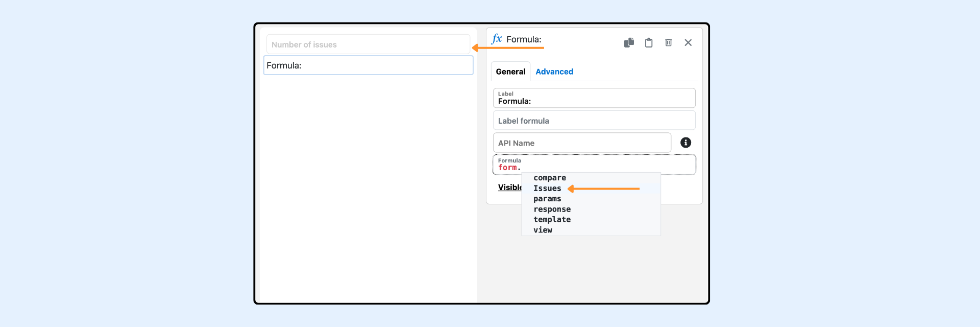980x327 pixels.
Task: Close the Formula properties panel
Action: (x=688, y=42)
